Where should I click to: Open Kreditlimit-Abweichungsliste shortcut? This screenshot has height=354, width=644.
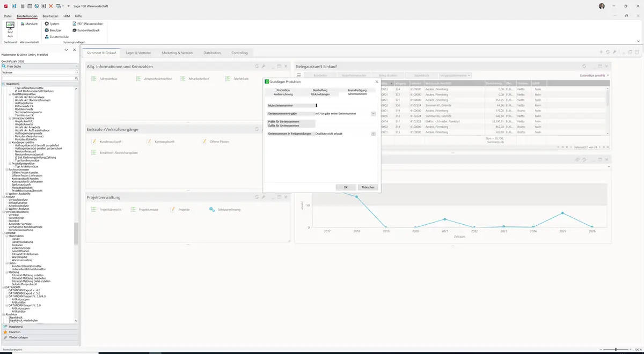[x=114, y=153]
